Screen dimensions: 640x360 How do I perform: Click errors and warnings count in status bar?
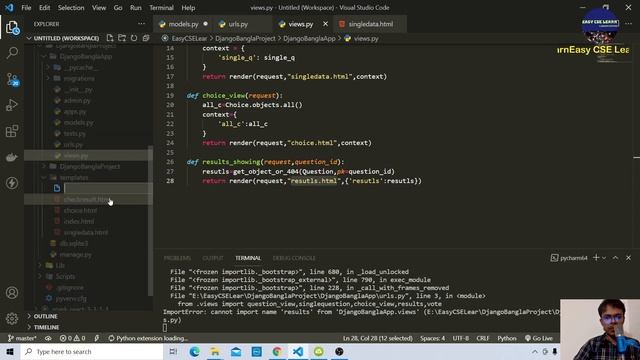[72, 338]
